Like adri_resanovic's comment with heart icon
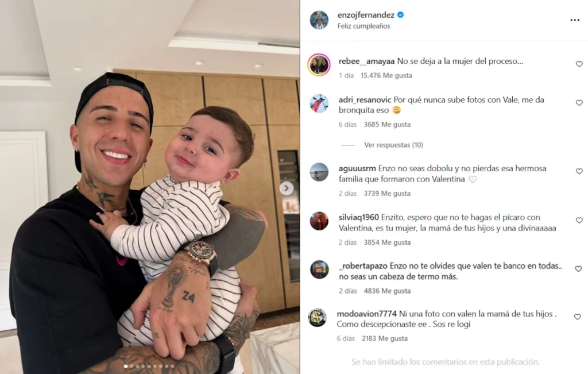The width and height of the screenshot is (588, 374). pos(579,103)
